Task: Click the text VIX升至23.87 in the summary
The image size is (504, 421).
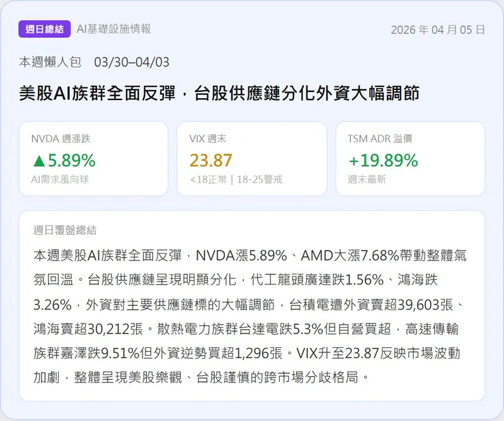Action: click(338, 353)
